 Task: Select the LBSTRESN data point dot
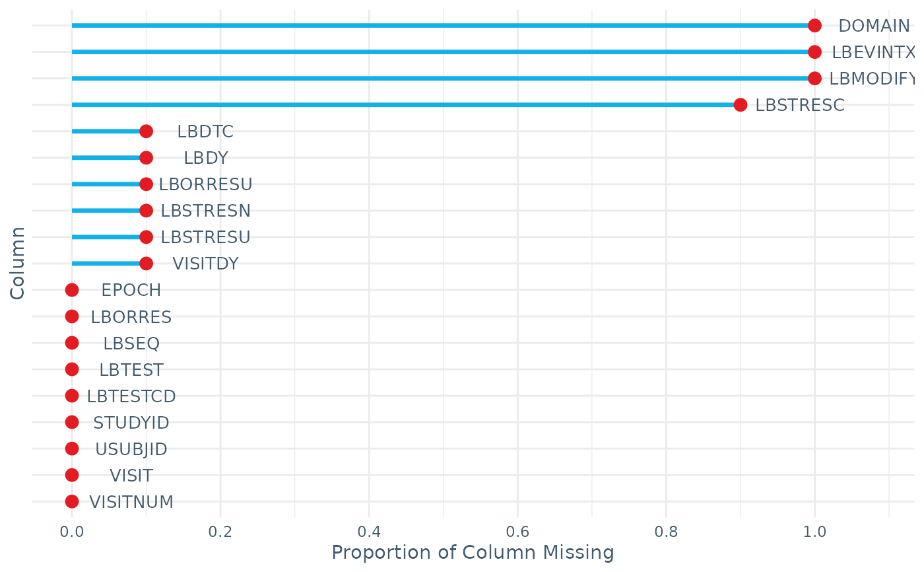147,211
